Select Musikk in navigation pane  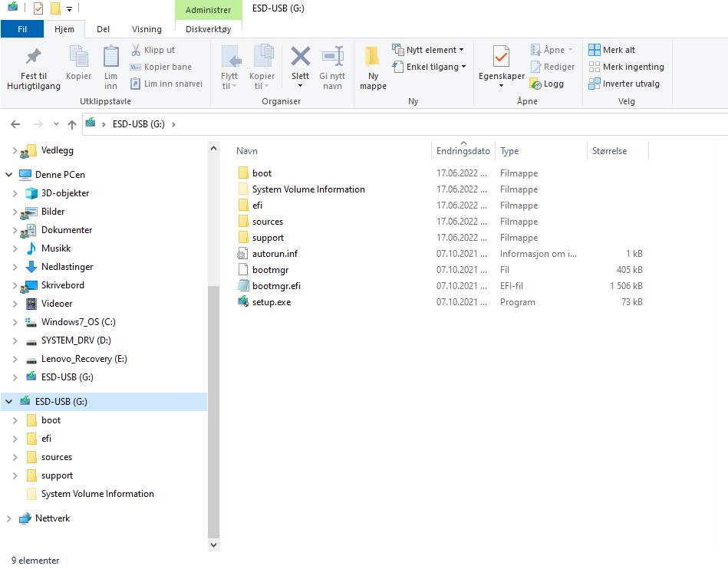[56, 248]
